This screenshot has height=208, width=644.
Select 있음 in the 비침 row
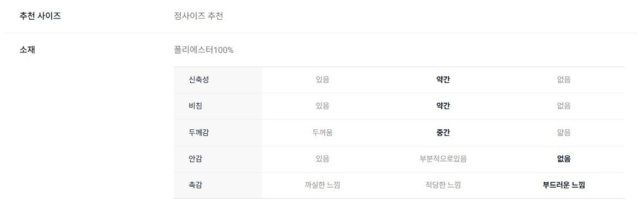coord(323,106)
